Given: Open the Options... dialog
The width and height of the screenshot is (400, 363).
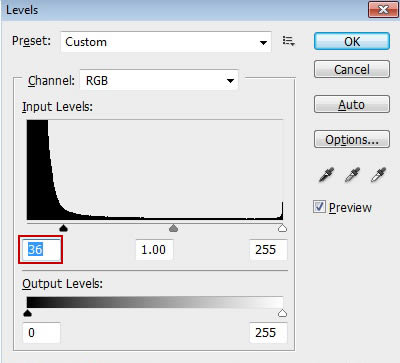Looking at the screenshot, I should [x=352, y=139].
